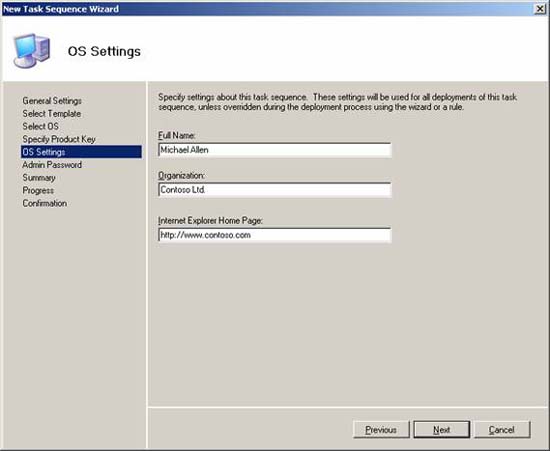
Task: Click the Internet Explorer Home Page field
Action: [x=275, y=235]
